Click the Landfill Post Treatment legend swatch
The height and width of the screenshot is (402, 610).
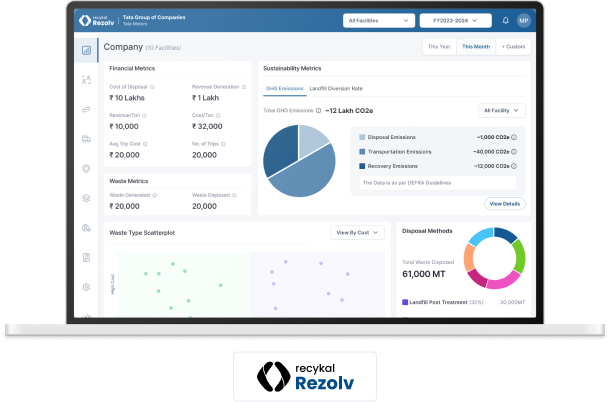click(x=405, y=302)
